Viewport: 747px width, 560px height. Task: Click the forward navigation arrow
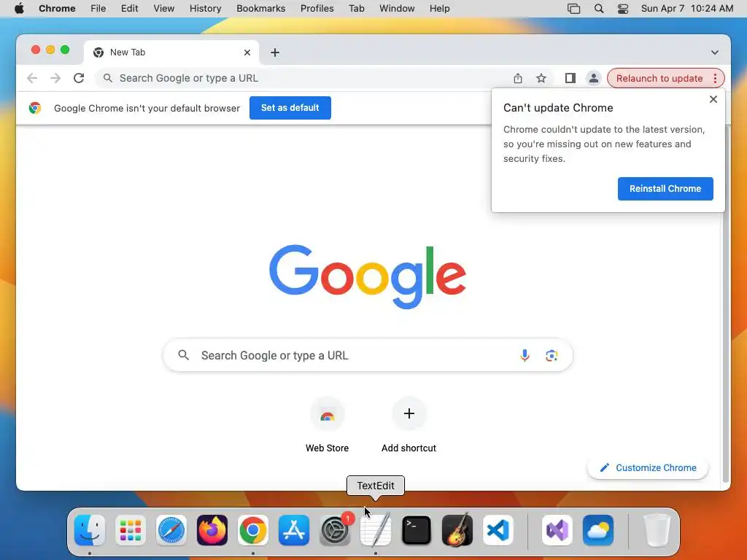click(x=55, y=78)
